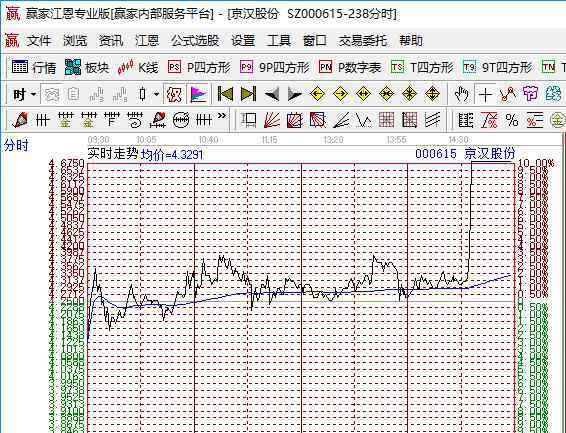Viewport: 566px width, 433px height.
Task: Click the parallel diagonal lines icon
Action: (432, 120)
